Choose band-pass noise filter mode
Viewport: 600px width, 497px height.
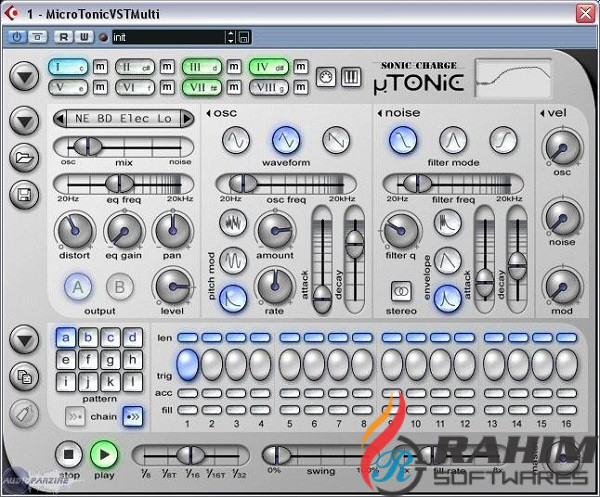coord(453,140)
